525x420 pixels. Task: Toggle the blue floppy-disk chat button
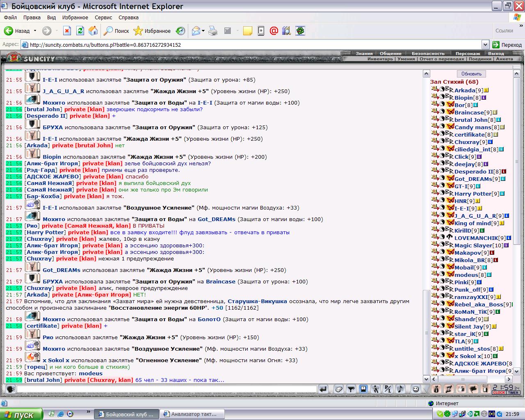(363, 389)
